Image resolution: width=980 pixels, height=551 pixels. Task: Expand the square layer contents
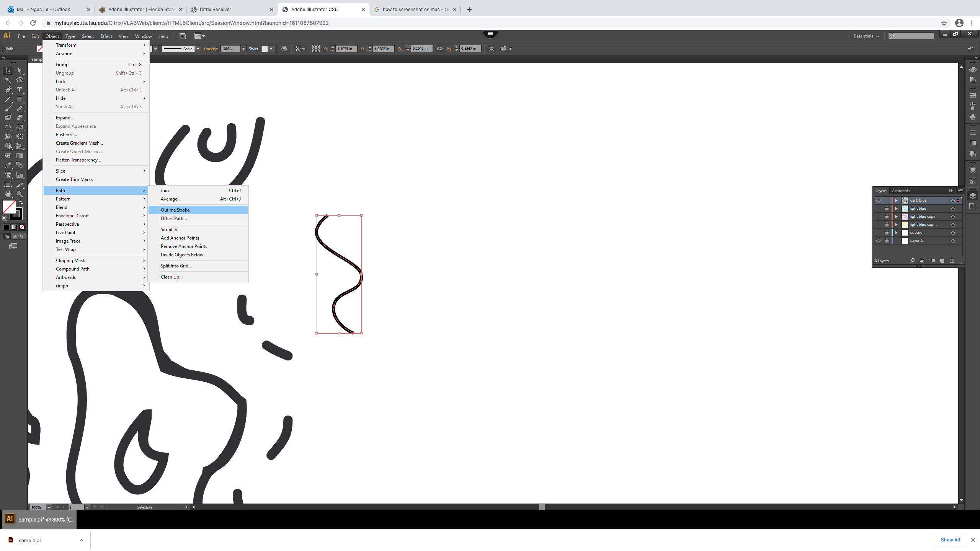point(897,233)
